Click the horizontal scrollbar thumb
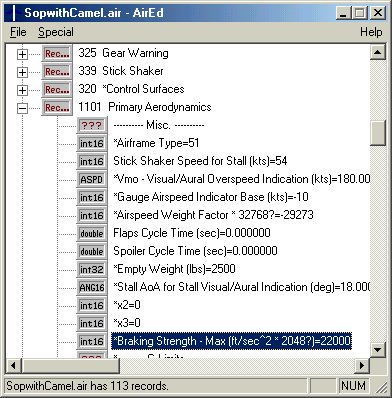Screen dimensions: 392x398 click(x=70, y=366)
